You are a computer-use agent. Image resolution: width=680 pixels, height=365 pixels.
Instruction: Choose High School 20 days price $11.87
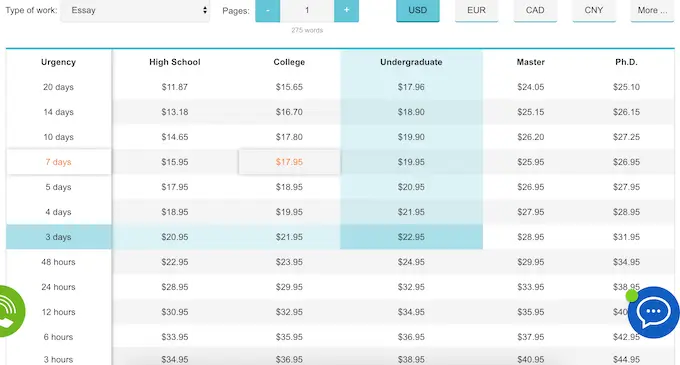click(175, 87)
